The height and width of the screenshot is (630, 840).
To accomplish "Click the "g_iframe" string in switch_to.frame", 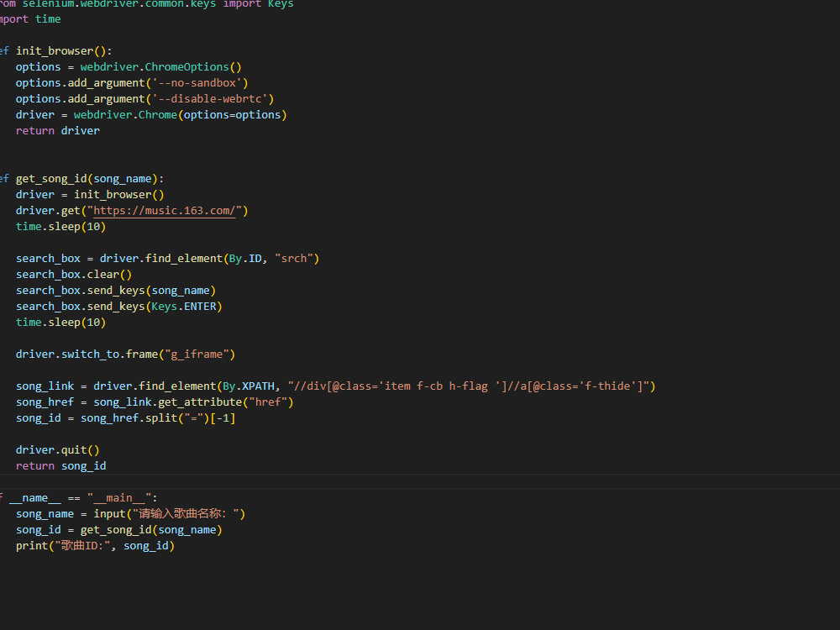I will point(197,354).
